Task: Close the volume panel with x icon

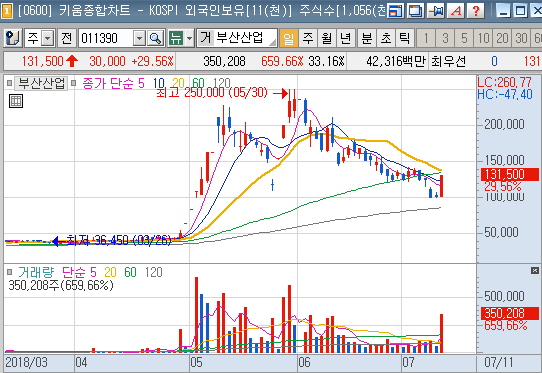Action: tap(535, 270)
